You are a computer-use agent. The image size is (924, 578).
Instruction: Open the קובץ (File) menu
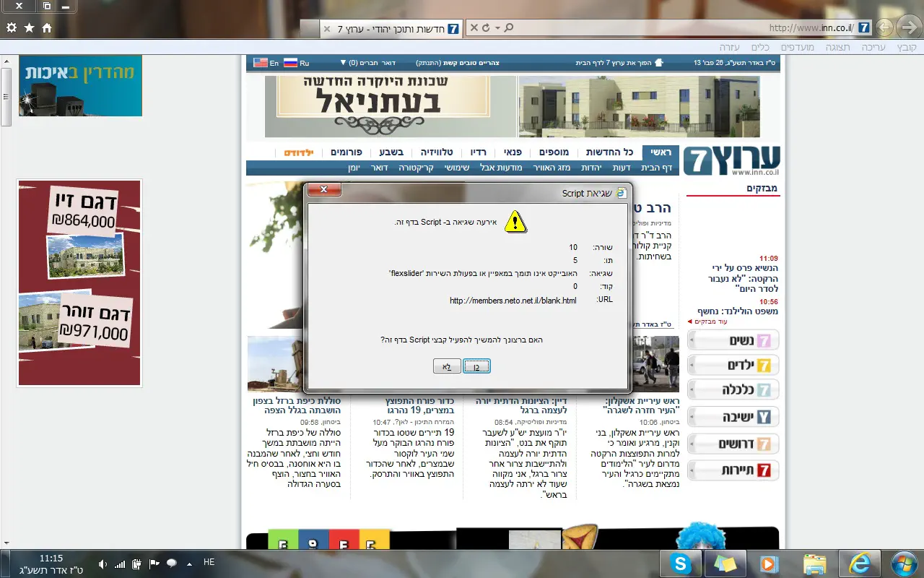tap(907, 47)
